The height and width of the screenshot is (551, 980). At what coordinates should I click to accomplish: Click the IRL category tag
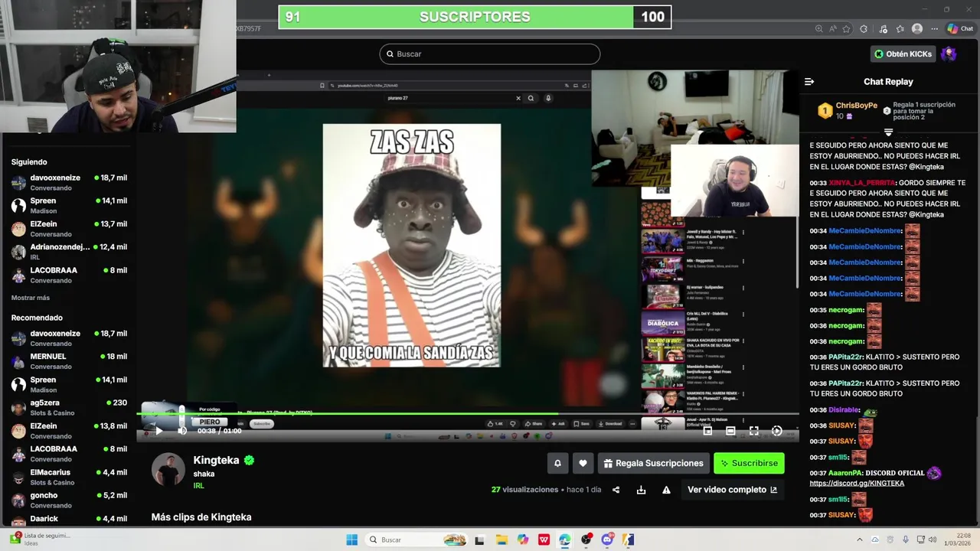(198, 486)
